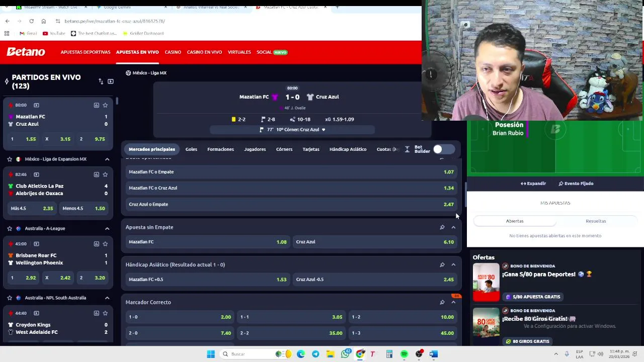Image resolution: width=644 pixels, height=362 pixels.
Task: Collapse the Hándicap Asiático market
Action: [x=453, y=264]
